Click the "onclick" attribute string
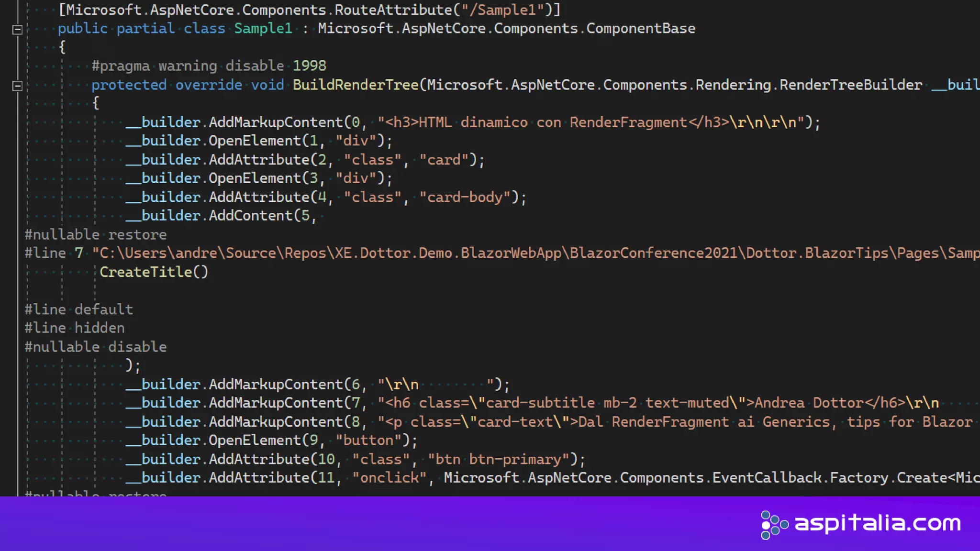Screen dimensions: 980x551 coord(389,478)
